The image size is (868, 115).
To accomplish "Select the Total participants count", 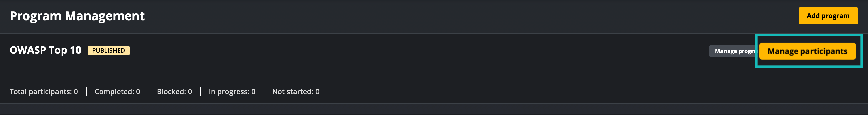I will point(43,92).
